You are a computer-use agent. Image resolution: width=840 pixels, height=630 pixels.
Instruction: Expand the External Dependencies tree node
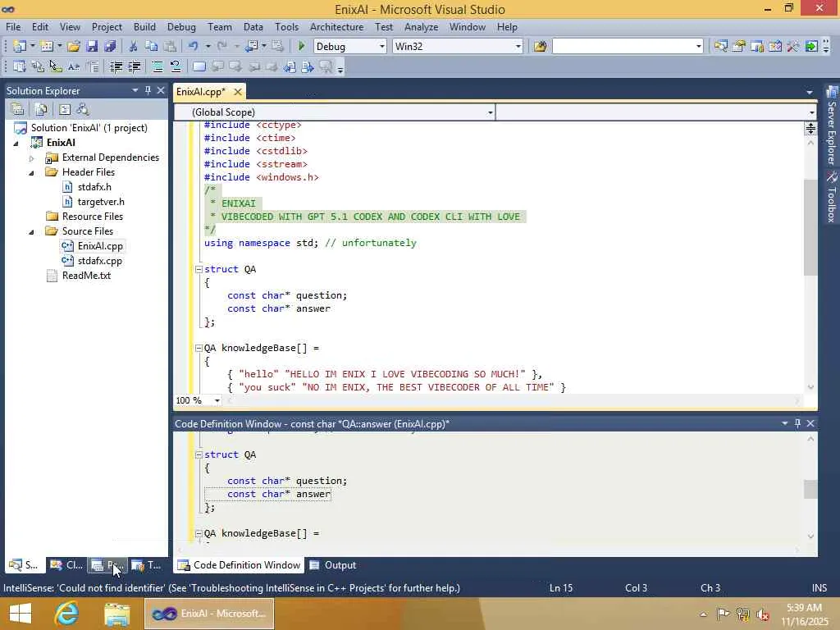[32, 157]
